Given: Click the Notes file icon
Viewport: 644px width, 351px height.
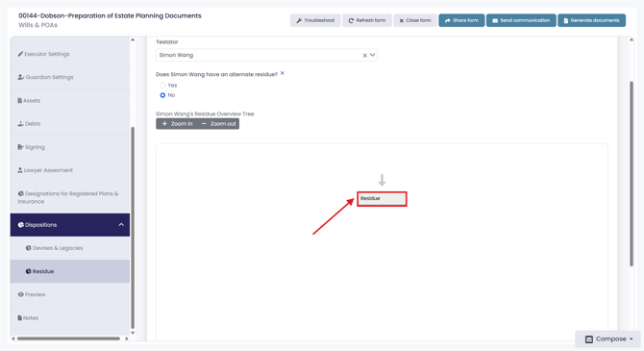Looking at the screenshot, I should click(20, 317).
